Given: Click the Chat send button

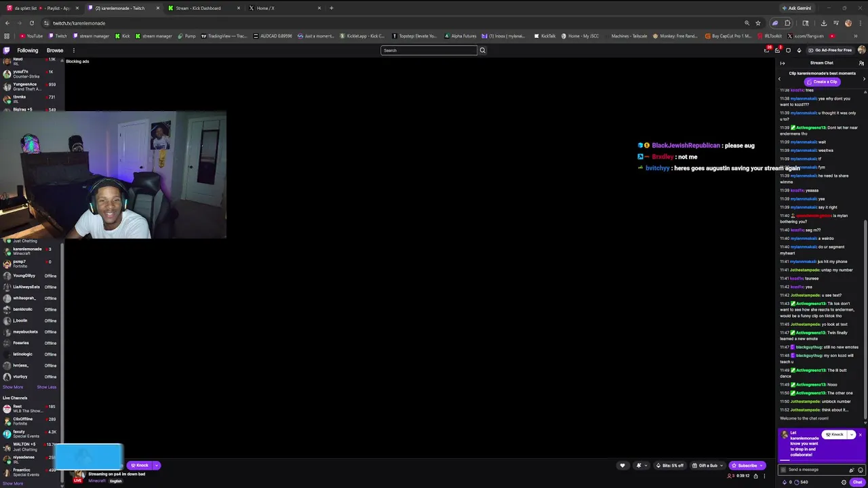Looking at the screenshot, I should 857,482.
